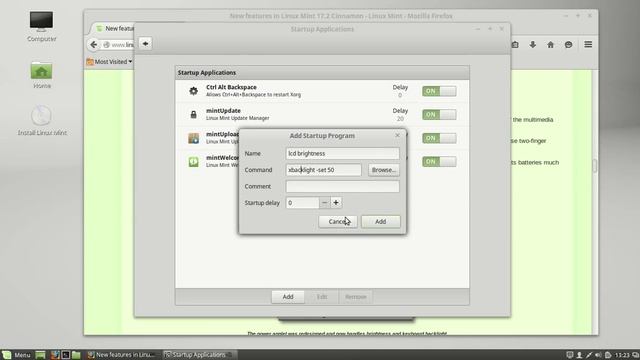Click the Comment input field
Viewport: 640px width, 360px height.
point(342,187)
